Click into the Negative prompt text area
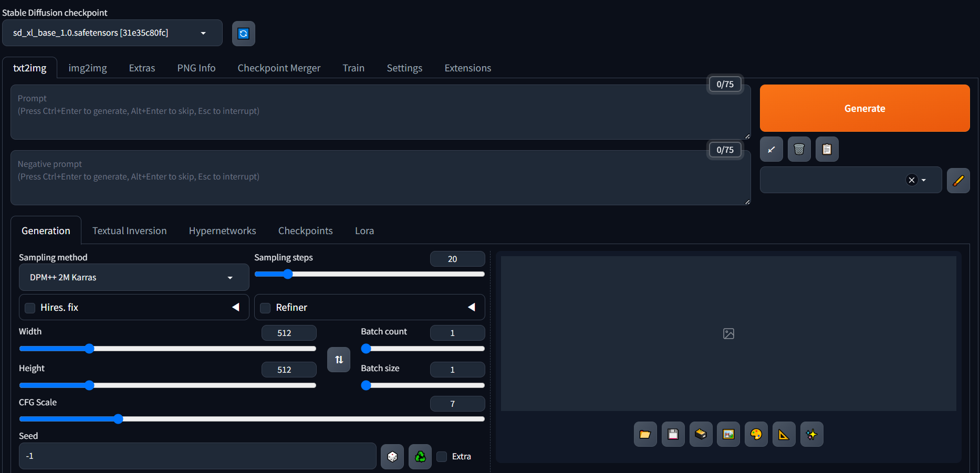 coord(380,177)
